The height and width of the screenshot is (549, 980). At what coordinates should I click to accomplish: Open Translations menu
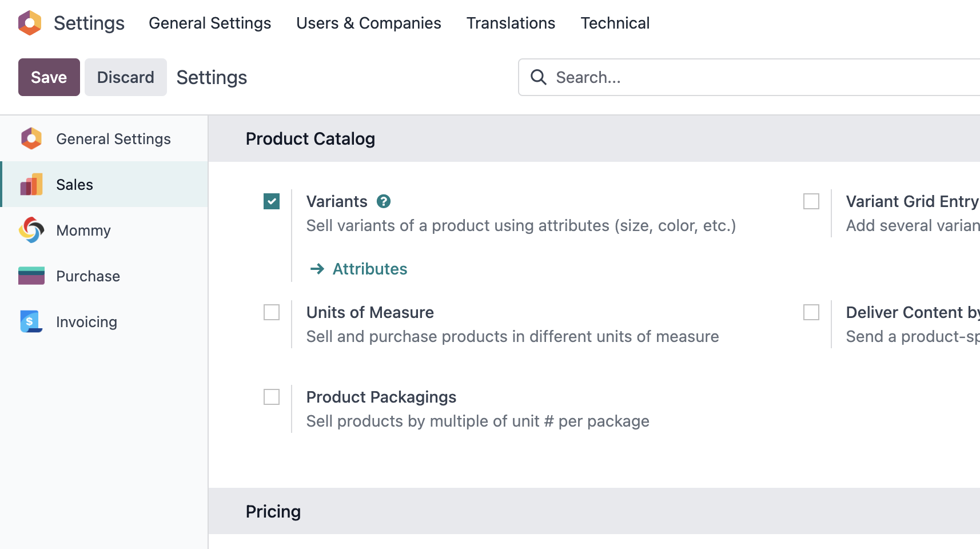click(x=511, y=23)
